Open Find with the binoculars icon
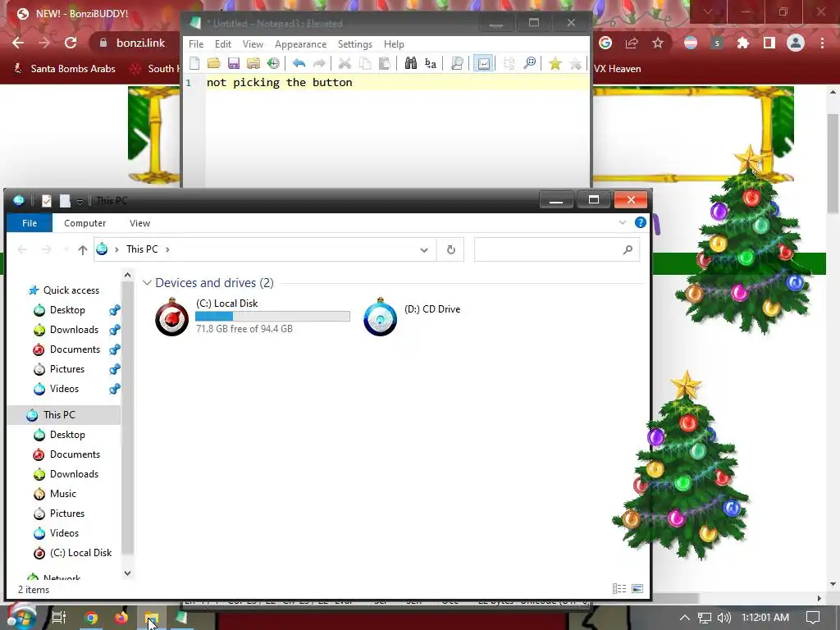The width and height of the screenshot is (840, 630). (x=410, y=64)
